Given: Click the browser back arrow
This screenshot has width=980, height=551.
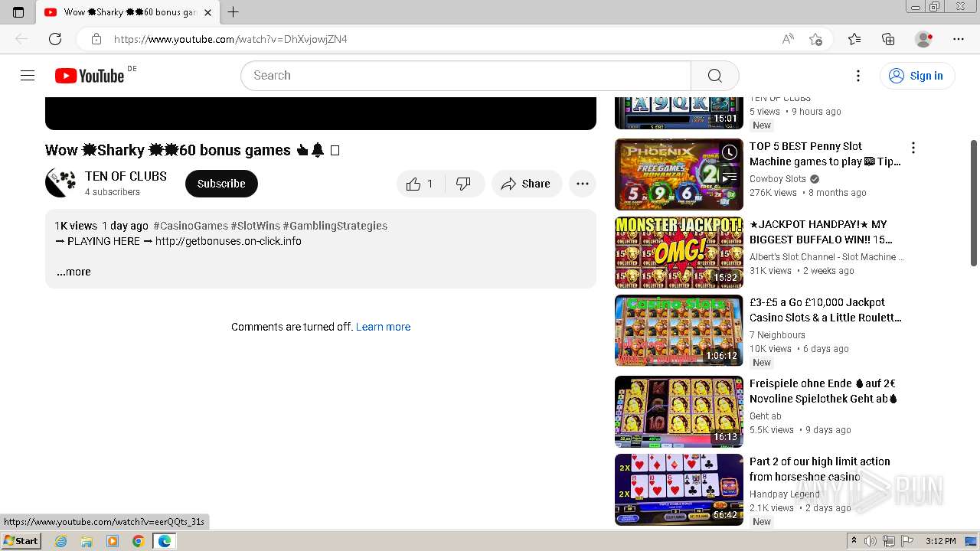Looking at the screenshot, I should 21,39.
